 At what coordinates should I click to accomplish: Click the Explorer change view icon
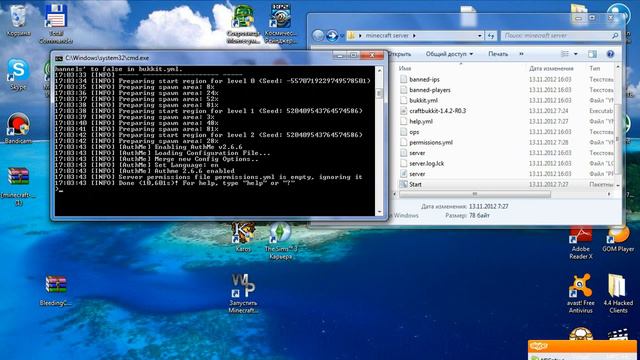point(565,54)
